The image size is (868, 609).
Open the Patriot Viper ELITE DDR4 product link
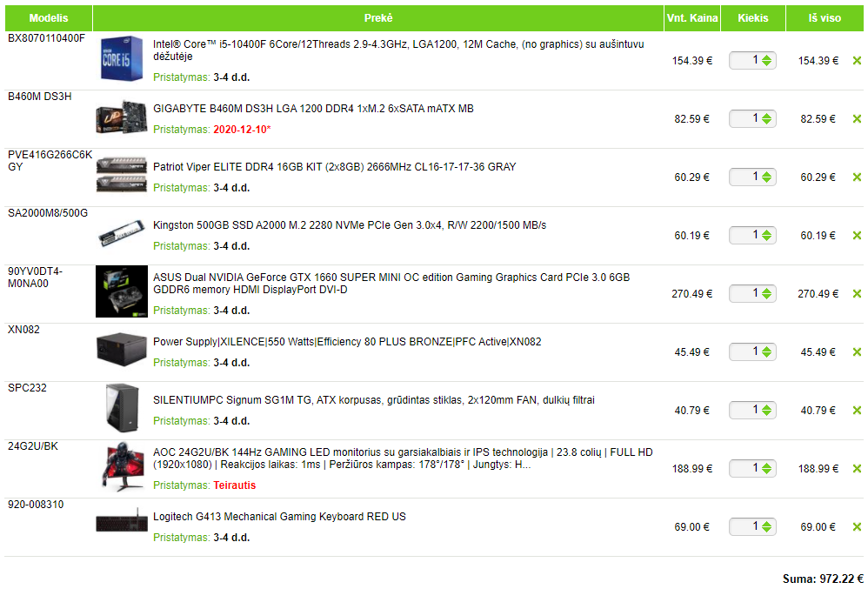(x=334, y=167)
